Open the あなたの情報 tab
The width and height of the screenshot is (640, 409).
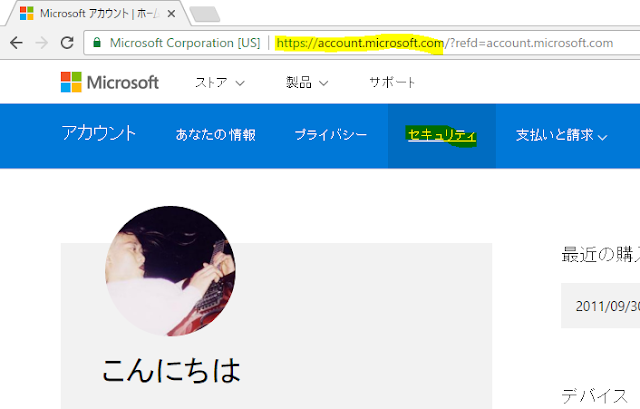[216, 135]
